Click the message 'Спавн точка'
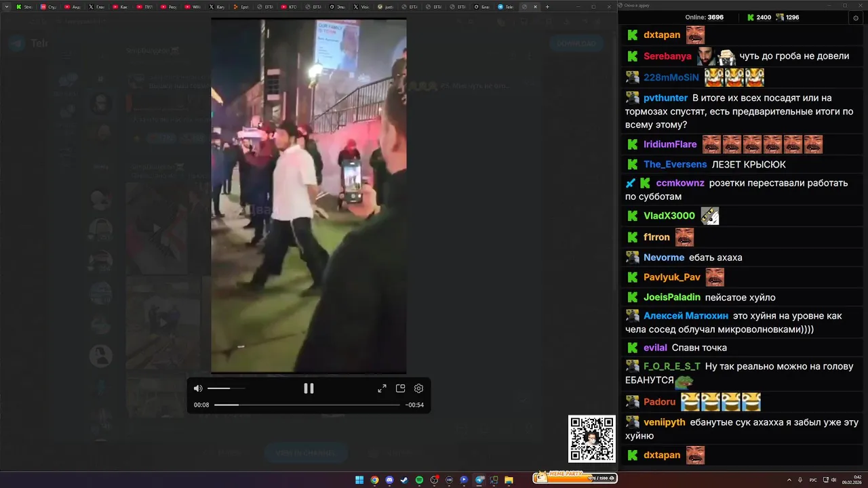868x488 pixels. (699, 348)
